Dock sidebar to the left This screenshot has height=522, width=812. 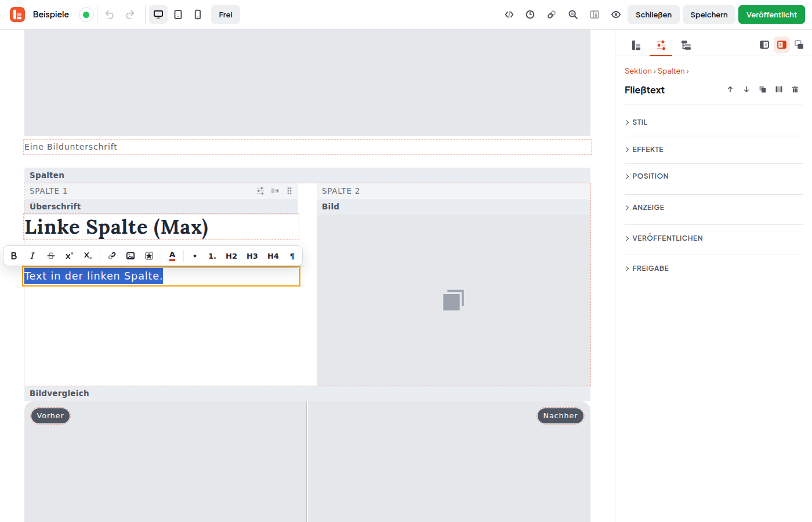click(x=764, y=45)
